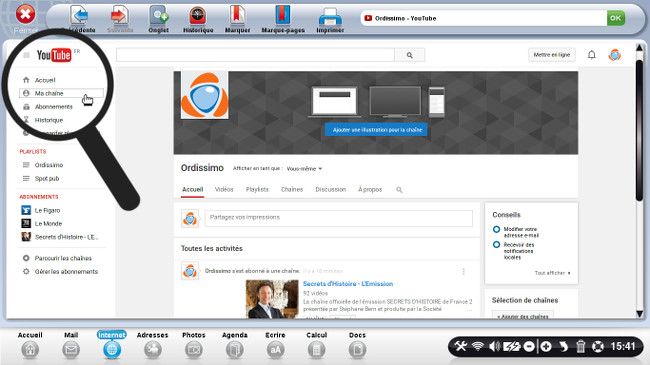Screen dimensions: 650x365
Task: Switch to the À propos tab
Action: pyautogui.click(x=370, y=190)
